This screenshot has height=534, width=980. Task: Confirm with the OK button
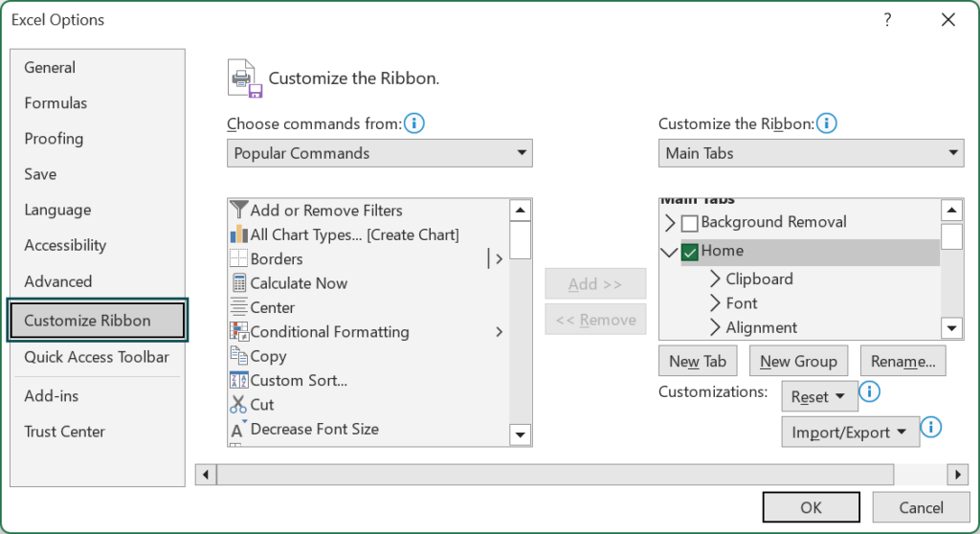click(811, 507)
